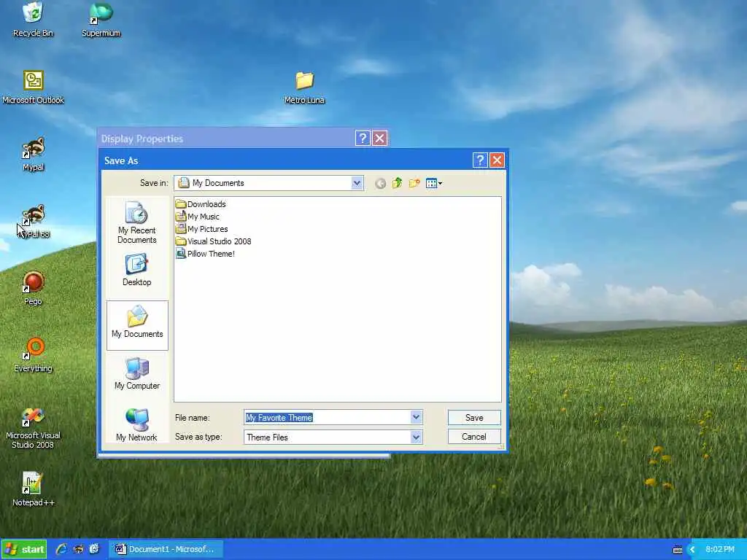Click the Save As help question button
Viewport: 747px width, 560px height.
480,160
